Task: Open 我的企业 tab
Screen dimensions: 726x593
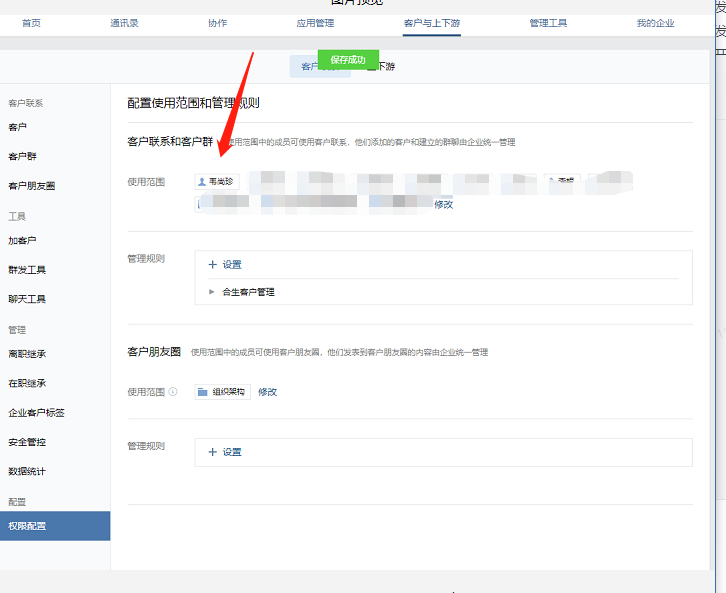Action: (x=655, y=23)
